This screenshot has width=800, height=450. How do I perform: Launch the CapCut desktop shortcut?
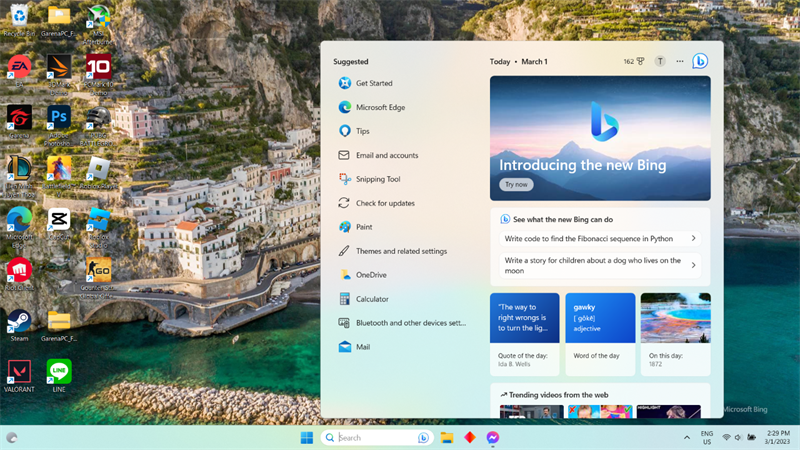pyautogui.click(x=59, y=223)
